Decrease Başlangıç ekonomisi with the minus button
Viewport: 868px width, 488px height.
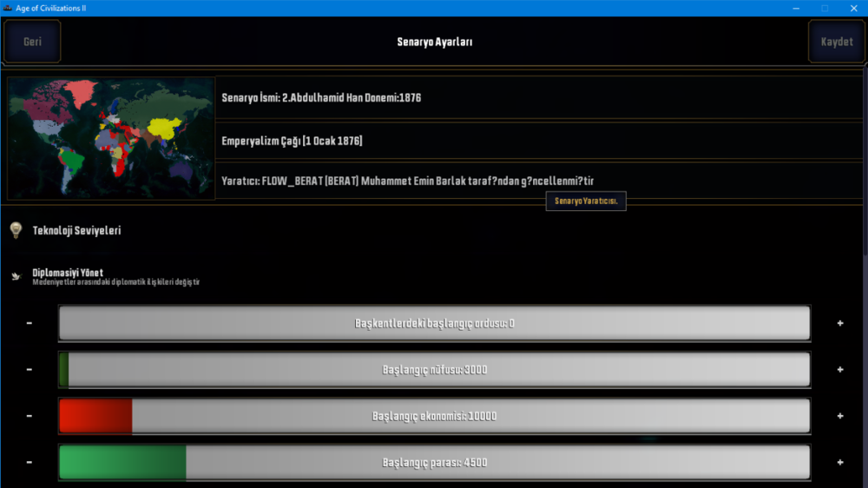coord(30,416)
